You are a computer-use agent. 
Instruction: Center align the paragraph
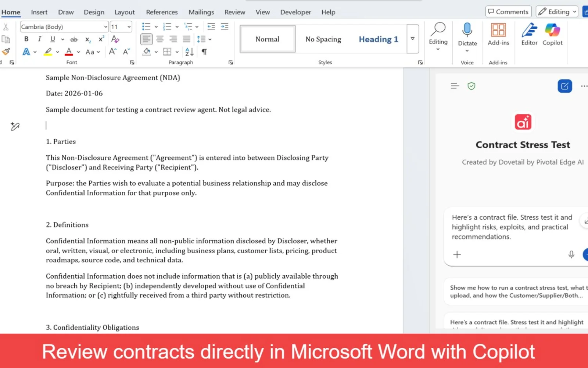tap(160, 39)
